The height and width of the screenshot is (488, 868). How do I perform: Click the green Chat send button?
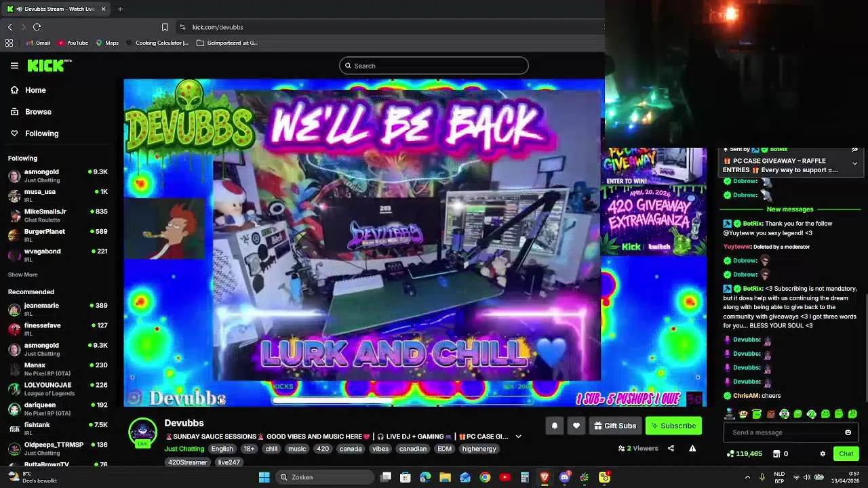(846, 453)
